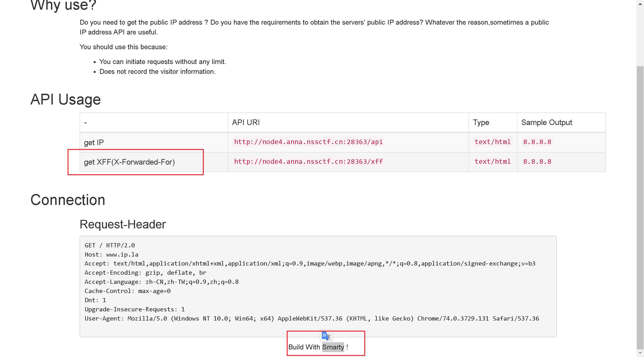Image resolution: width=644 pixels, height=357 pixels.
Task: Click the API URI column header
Action: (x=246, y=123)
